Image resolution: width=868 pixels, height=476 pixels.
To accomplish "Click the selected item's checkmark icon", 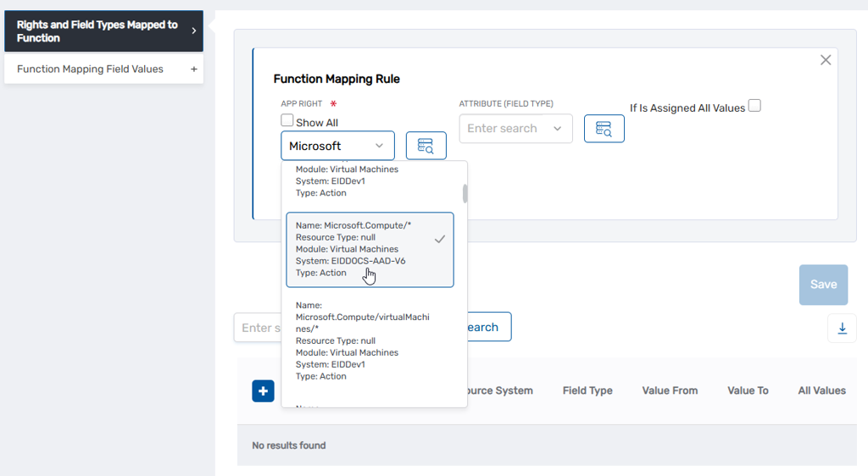I will click(x=440, y=240).
